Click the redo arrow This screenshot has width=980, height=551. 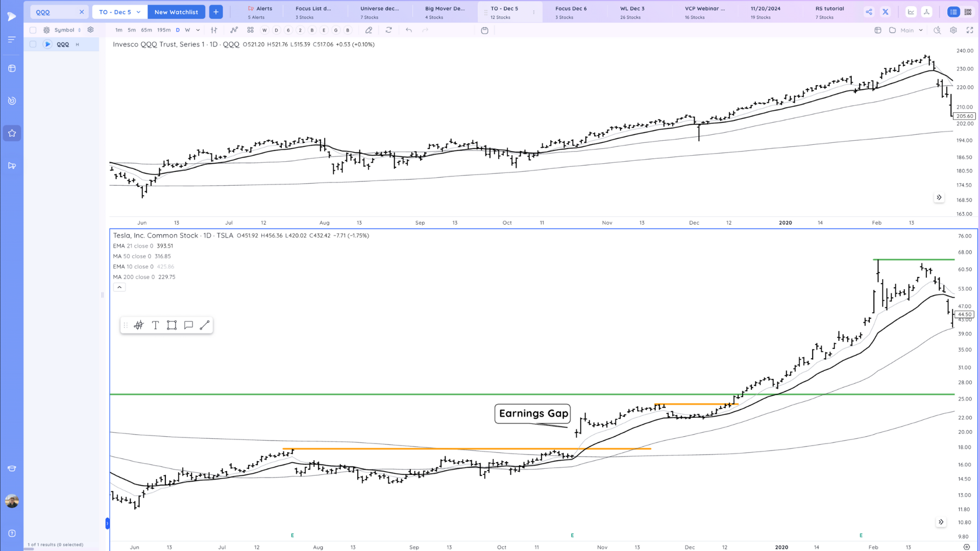[x=425, y=30]
